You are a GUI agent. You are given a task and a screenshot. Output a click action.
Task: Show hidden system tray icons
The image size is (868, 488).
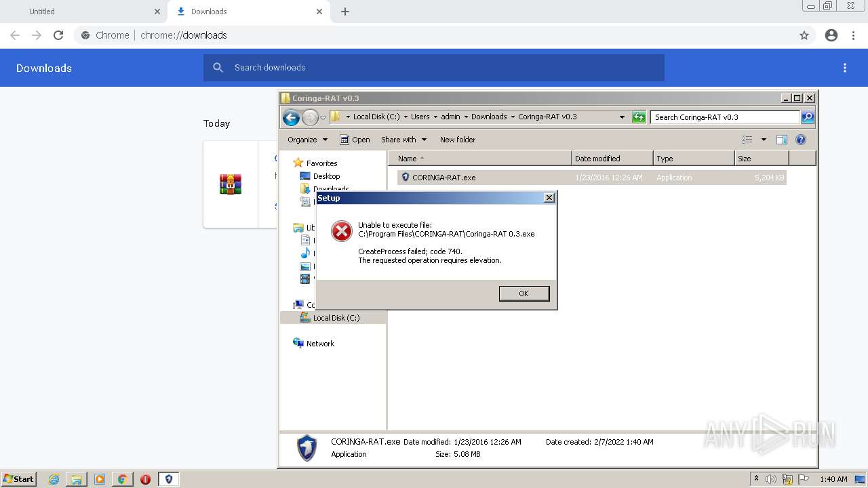[756, 479]
